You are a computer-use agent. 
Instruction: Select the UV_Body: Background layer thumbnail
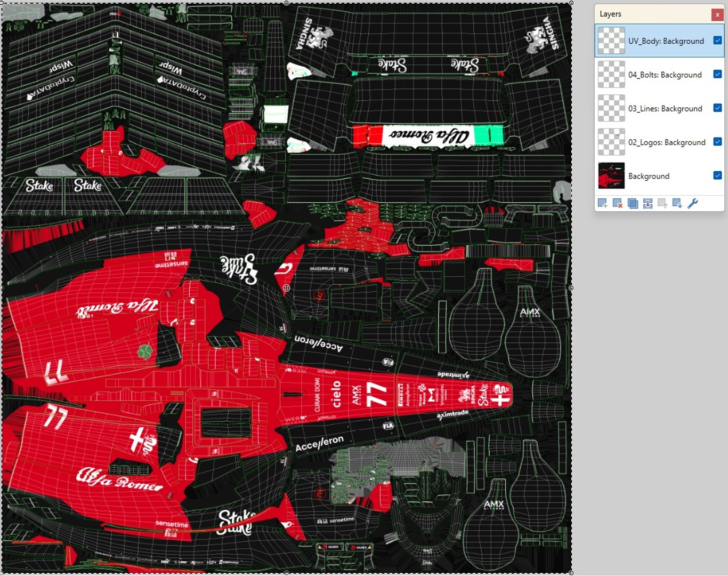(x=611, y=41)
